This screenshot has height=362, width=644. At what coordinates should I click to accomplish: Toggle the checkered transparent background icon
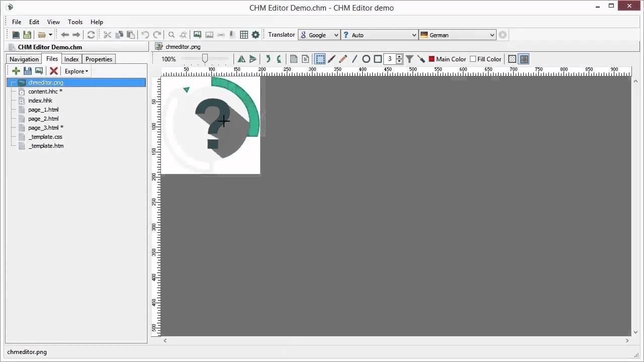pyautogui.click(x=512, y=59)
